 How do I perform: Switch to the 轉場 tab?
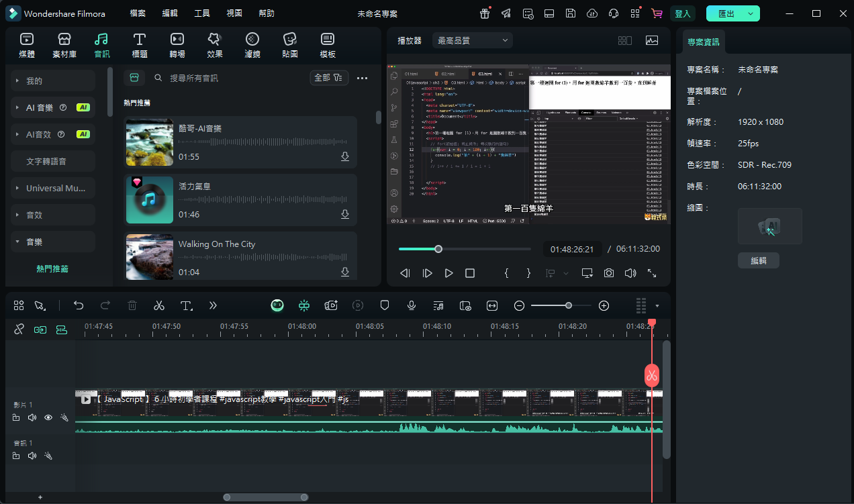pos(177,45)
